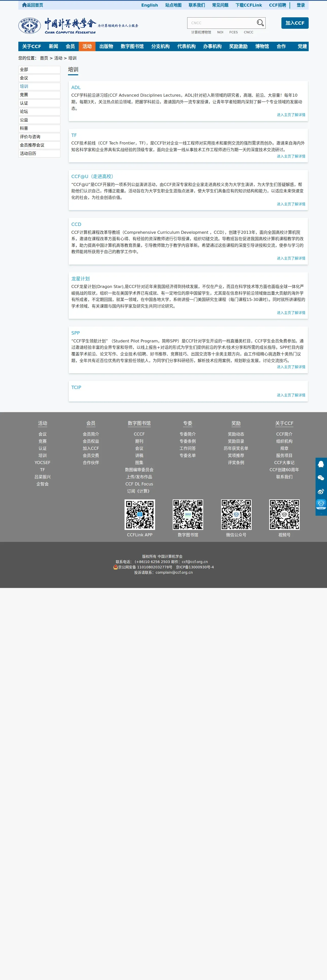Click the 数字图书馆 QR code in footer
This screenshot has width=327, height=980.
point(188,514)
